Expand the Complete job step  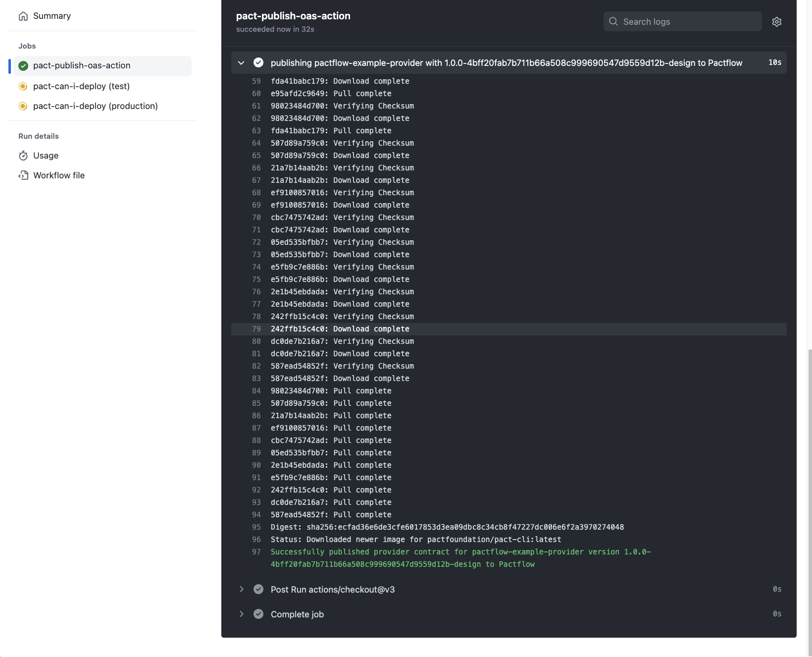point(242,614)
